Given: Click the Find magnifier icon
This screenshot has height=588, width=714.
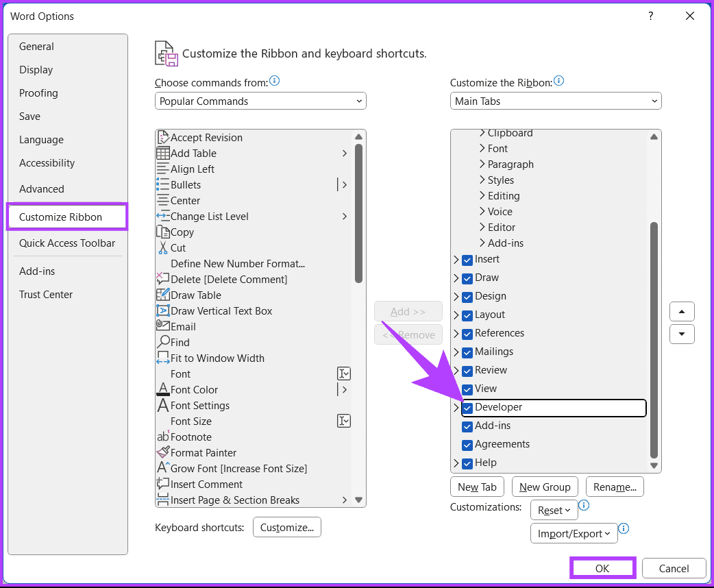Looking at the screenshot, I should (163, 342).
